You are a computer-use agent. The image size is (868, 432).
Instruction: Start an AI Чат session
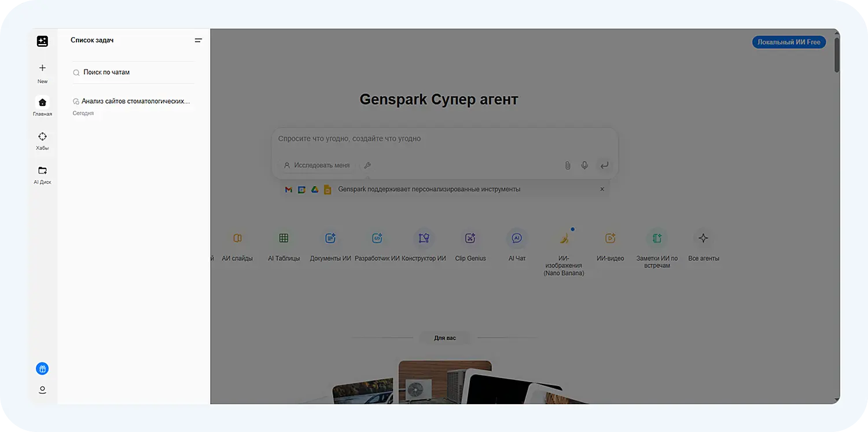click(516, 238)
